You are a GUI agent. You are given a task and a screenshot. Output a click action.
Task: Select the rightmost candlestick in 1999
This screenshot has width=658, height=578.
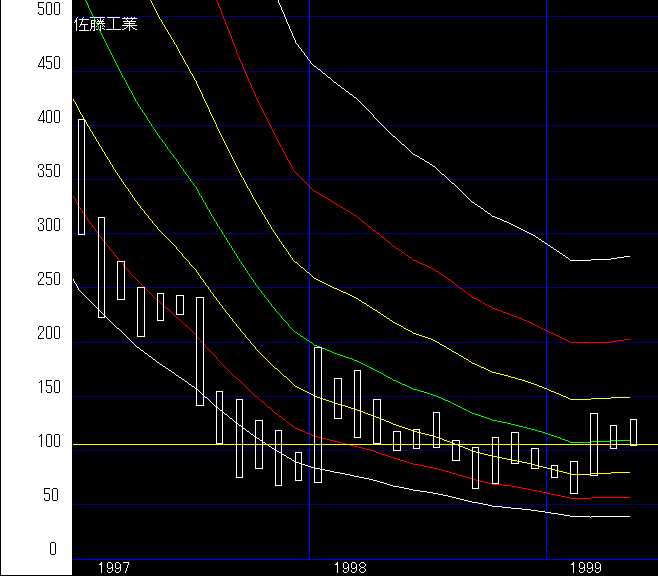tap(633, 432)
